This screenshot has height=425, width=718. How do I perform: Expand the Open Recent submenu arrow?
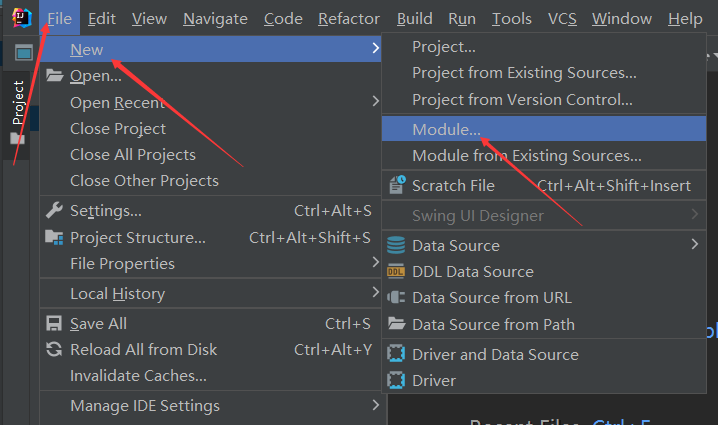[x=375, y=102]
